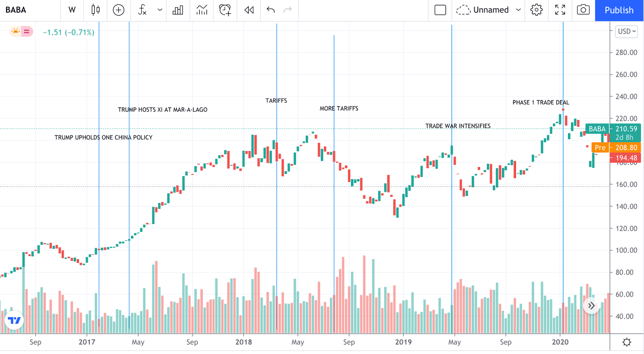Viewport: 644px width, 354px height.
Task: Open price scale settings gear at bottom
Action: point(627,342)
